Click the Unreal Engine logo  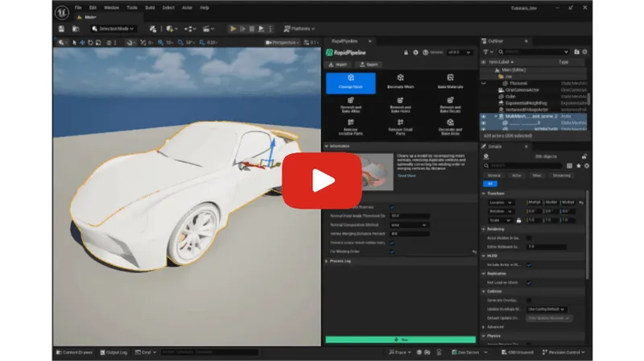(x=62, y=12)
